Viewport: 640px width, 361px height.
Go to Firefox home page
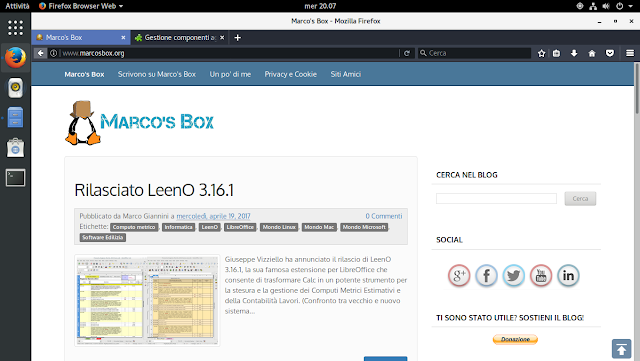pos(592,53)
